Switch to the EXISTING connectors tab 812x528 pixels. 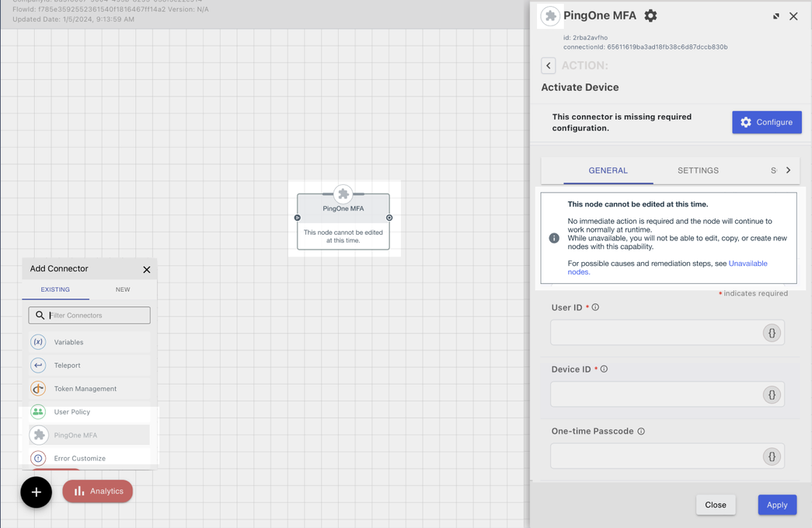click(55, 289)
